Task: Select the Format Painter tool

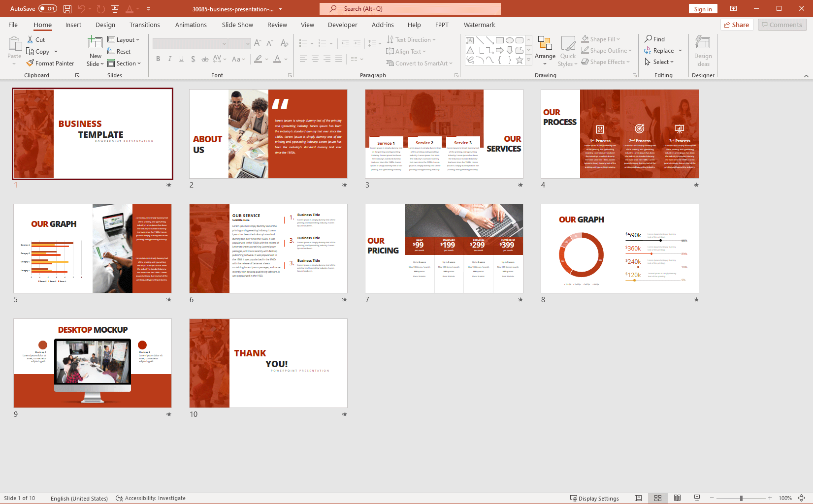Action: [50, 63]
